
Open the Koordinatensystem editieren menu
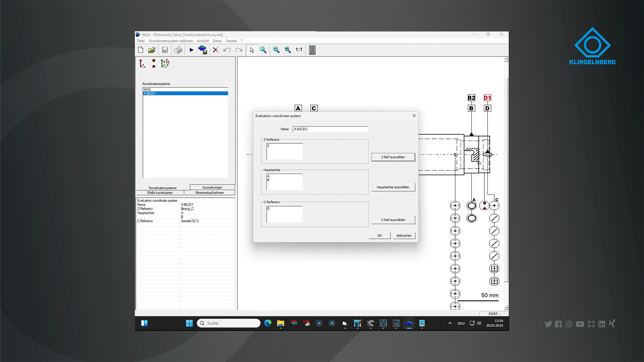[x=171, y=41]
